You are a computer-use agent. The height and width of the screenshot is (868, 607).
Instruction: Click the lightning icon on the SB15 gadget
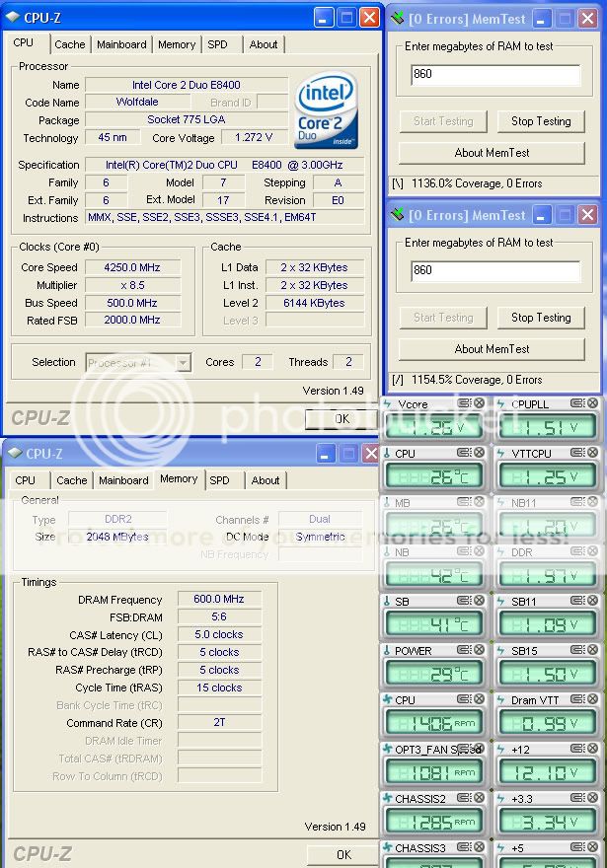click(x=500, y=650)
